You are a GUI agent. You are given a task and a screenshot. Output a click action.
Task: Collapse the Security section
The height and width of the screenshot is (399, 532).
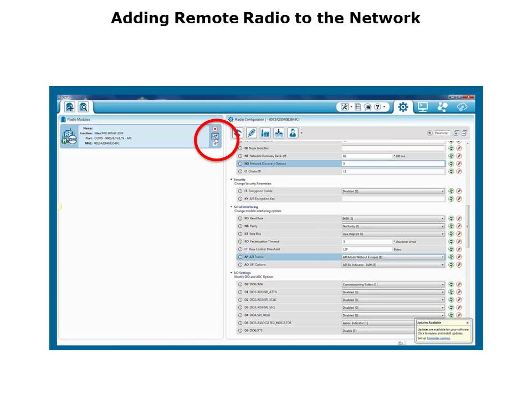click(x=232, y=180)
